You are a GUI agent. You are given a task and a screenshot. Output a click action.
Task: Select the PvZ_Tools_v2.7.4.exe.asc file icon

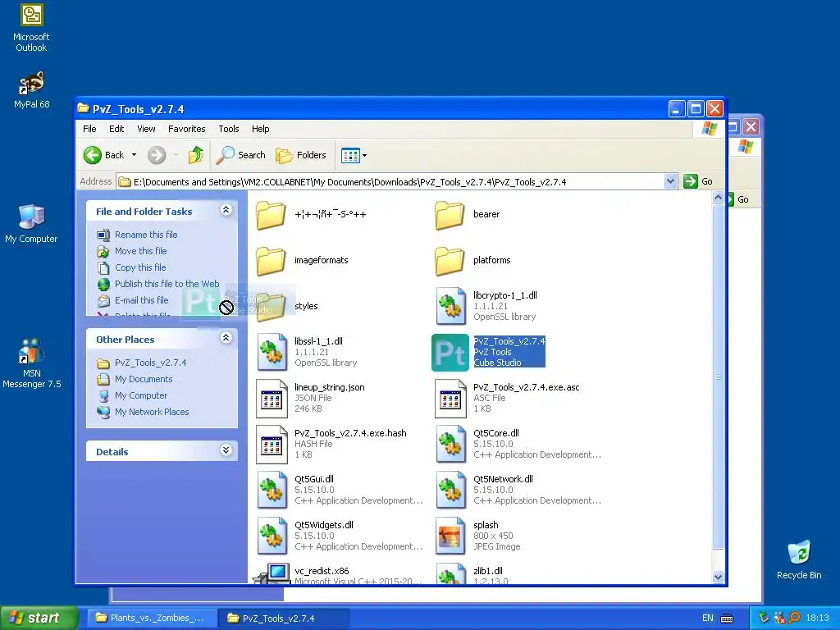450,398
